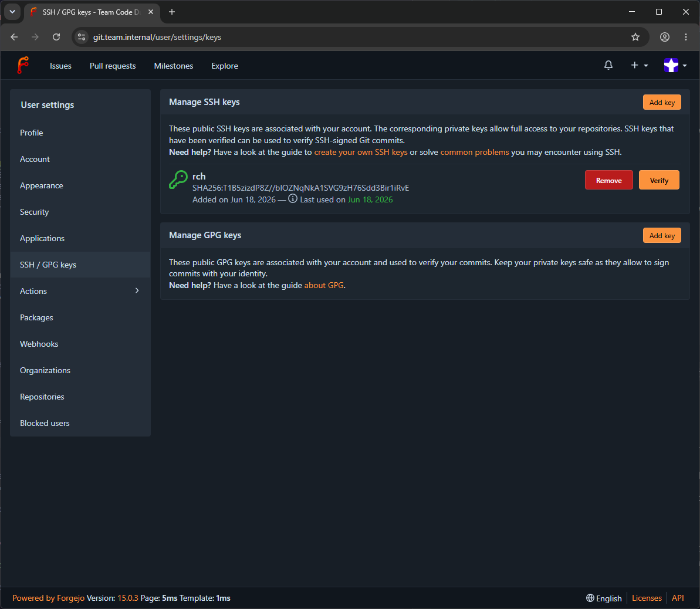
Task: Open Packages settings
Action: 80,317
